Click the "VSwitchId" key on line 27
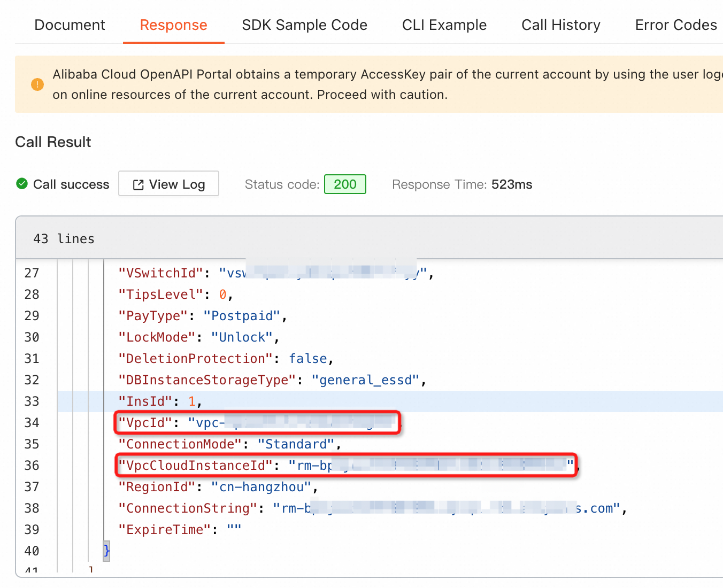The height and width of the screenshot is (588, 723). tap(161, 273)
